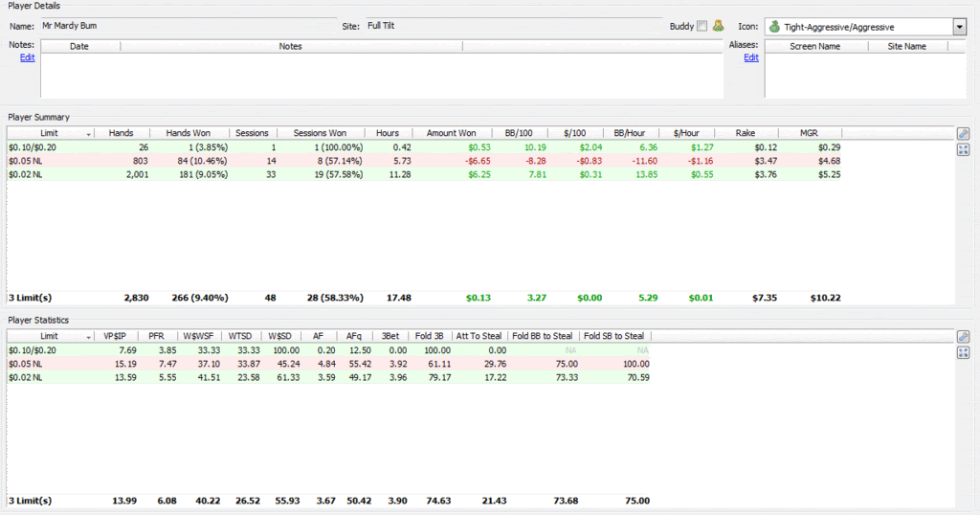Click the Site field showing Full Tilt
This screenshot has height=515, width=980.
(x=512, y=26)
